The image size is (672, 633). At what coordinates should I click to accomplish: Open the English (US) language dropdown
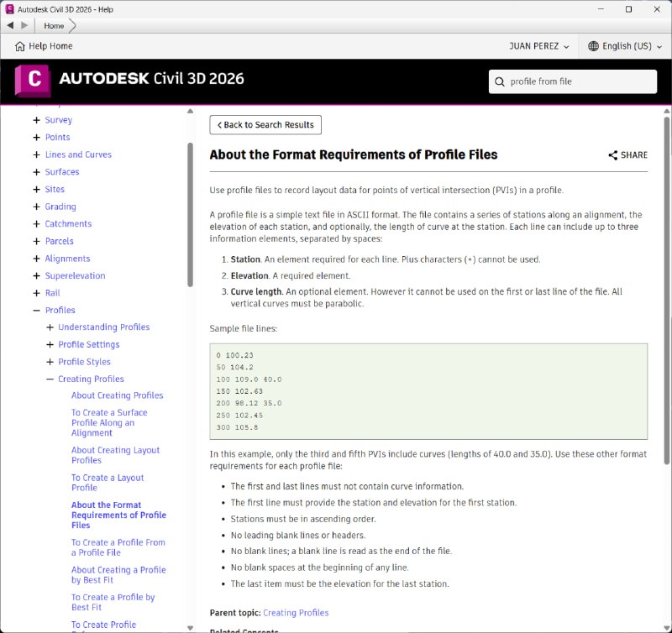(x=625, y=46)
